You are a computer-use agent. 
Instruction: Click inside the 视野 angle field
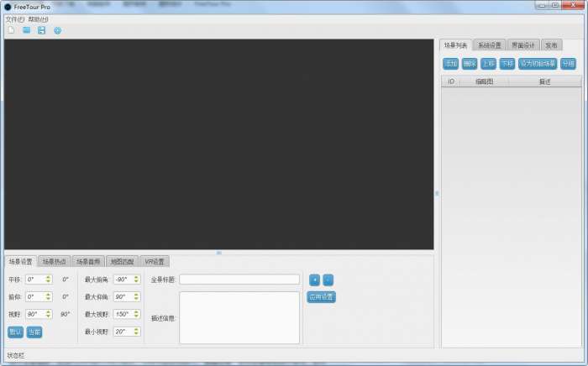pyautogui.click(x=35, y=314)
